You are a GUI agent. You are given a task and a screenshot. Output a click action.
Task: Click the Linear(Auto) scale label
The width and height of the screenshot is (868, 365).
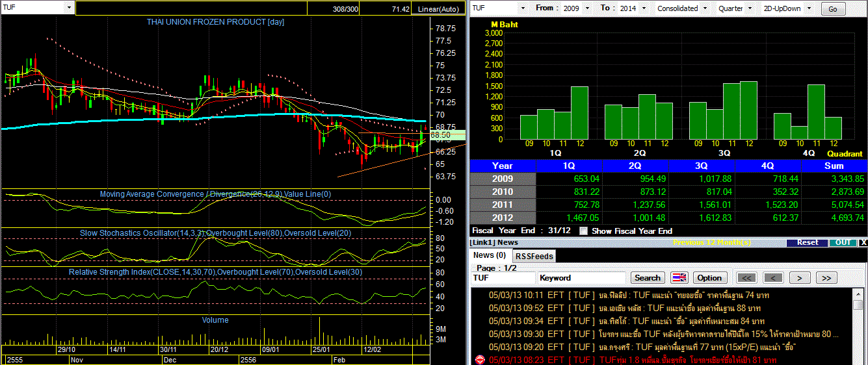pos(438,9)
